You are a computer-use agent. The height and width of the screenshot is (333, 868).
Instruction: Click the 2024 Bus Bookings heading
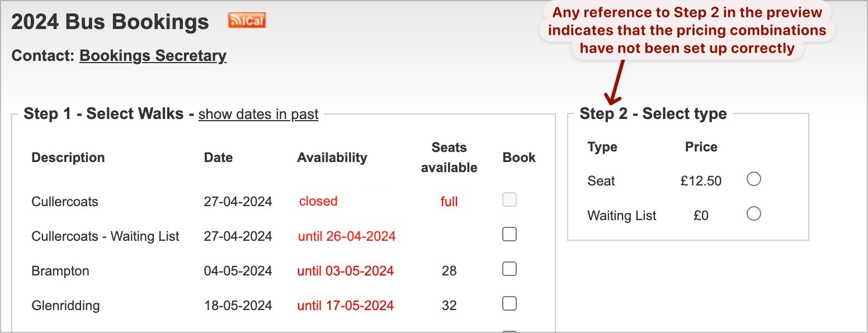(110, 22)
